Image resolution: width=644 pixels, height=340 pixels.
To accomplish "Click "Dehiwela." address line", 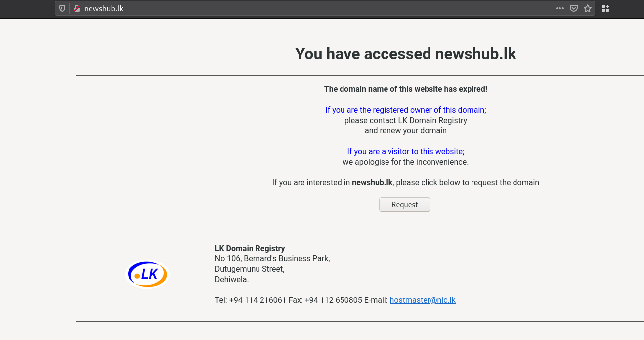I will 232,279.
